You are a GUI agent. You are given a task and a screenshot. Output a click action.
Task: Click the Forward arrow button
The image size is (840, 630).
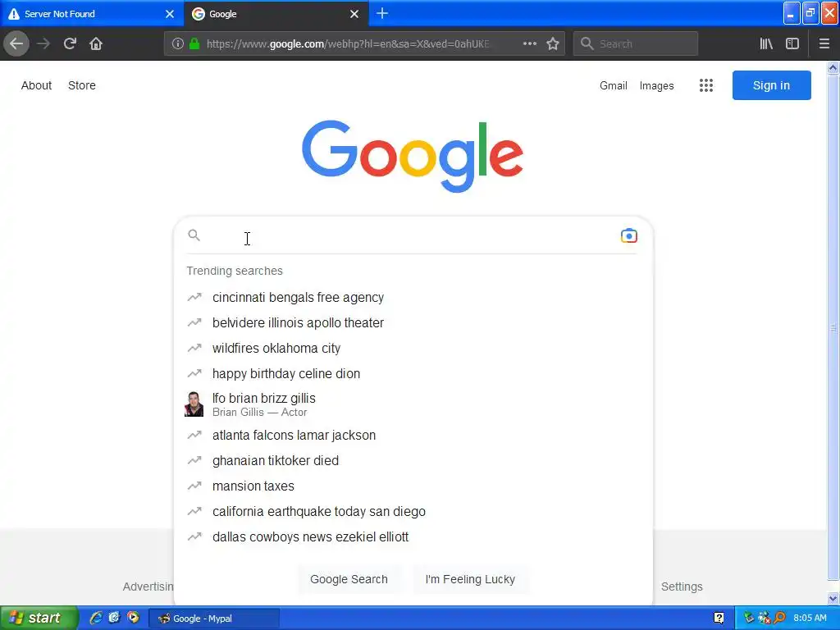coord(43,43)
